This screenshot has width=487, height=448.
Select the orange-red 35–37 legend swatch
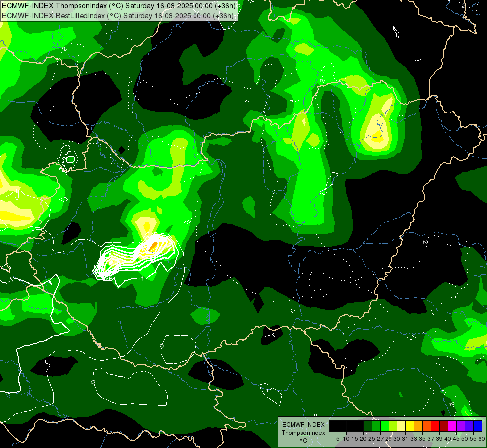coord(427,426)
